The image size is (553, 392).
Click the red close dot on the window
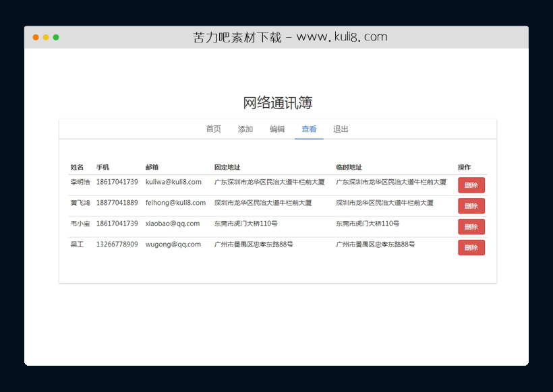(35, 38)
